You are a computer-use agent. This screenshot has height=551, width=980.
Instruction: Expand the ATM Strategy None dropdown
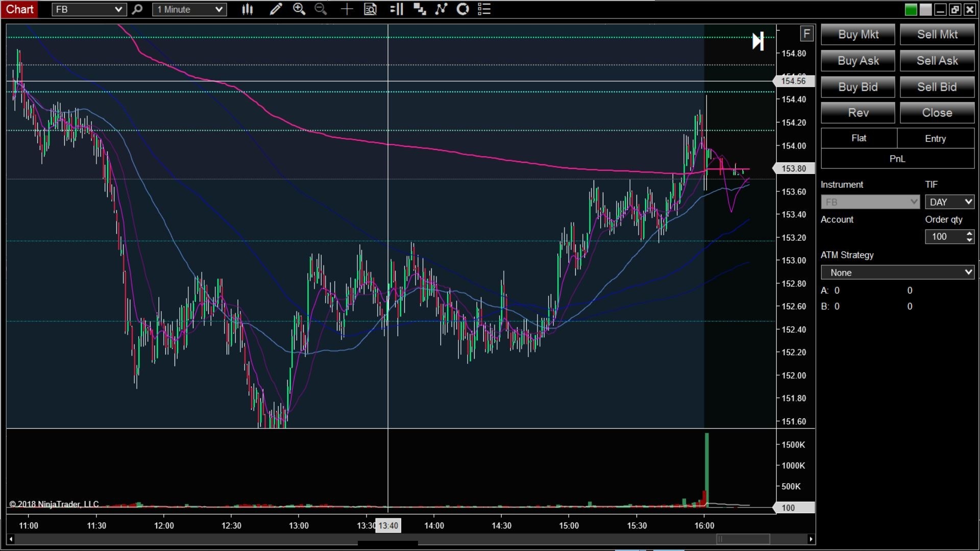[x=897, y=272]
